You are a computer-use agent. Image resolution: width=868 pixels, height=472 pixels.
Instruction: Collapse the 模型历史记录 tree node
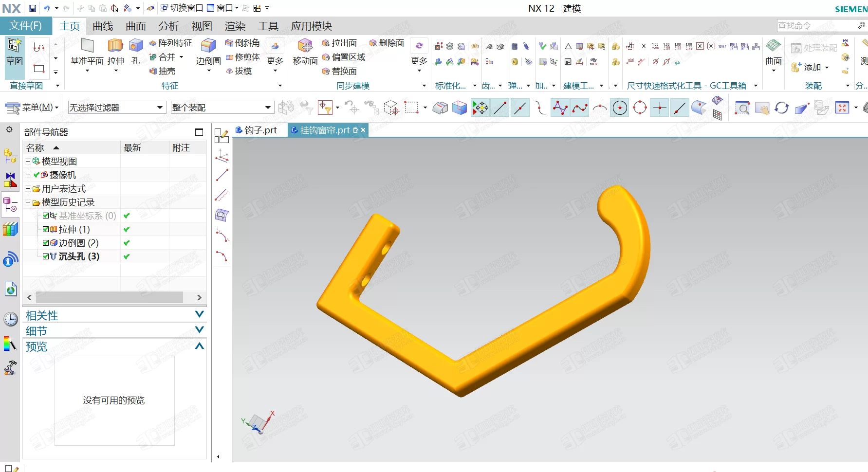pyautogui.click(x=28, y=202)
